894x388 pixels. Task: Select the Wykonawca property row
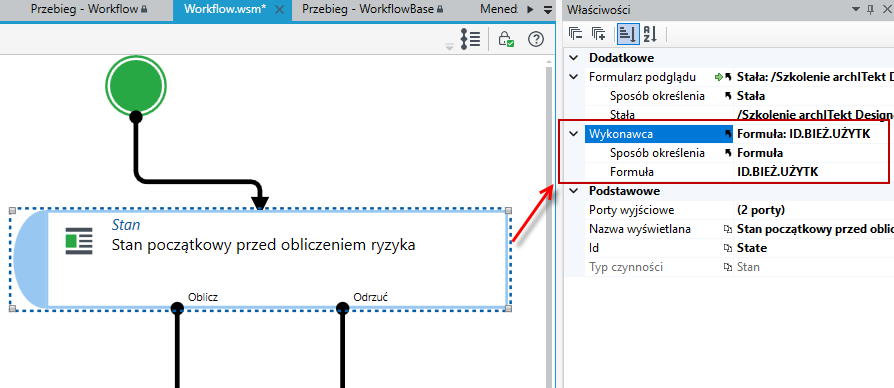point(659,134)
